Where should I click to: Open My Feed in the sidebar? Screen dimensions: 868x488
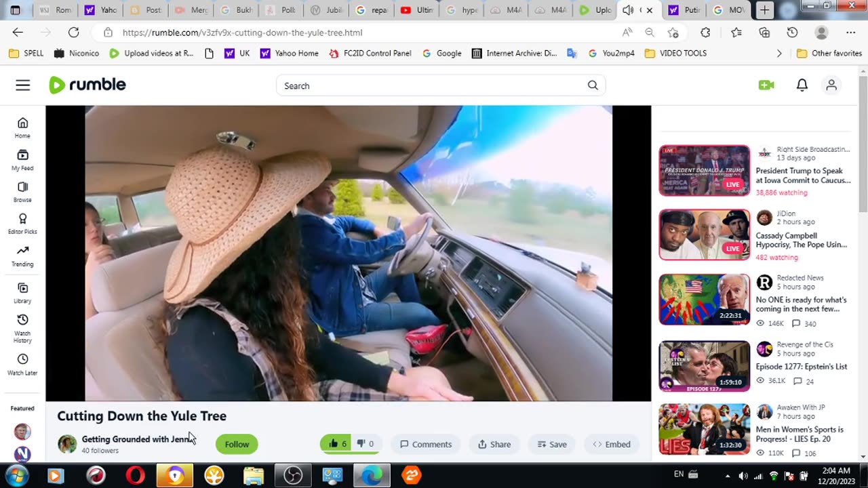pyautogui.click(x=22, y=160)
